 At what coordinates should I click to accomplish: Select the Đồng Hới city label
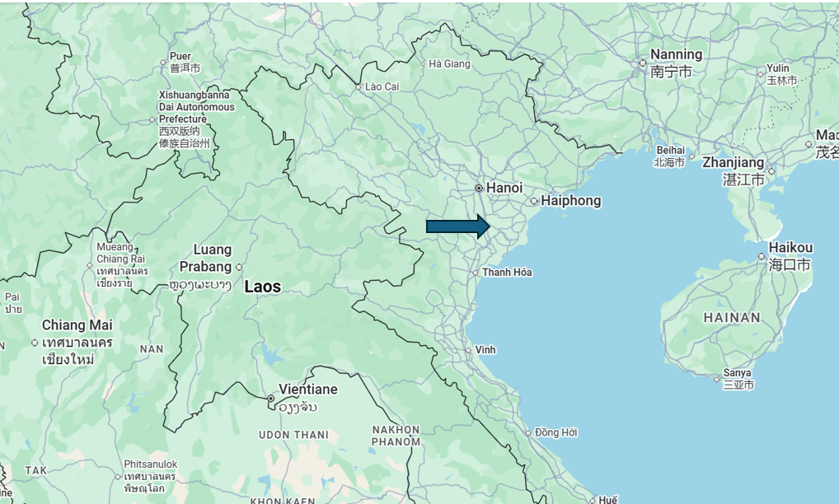click(556, 432)
